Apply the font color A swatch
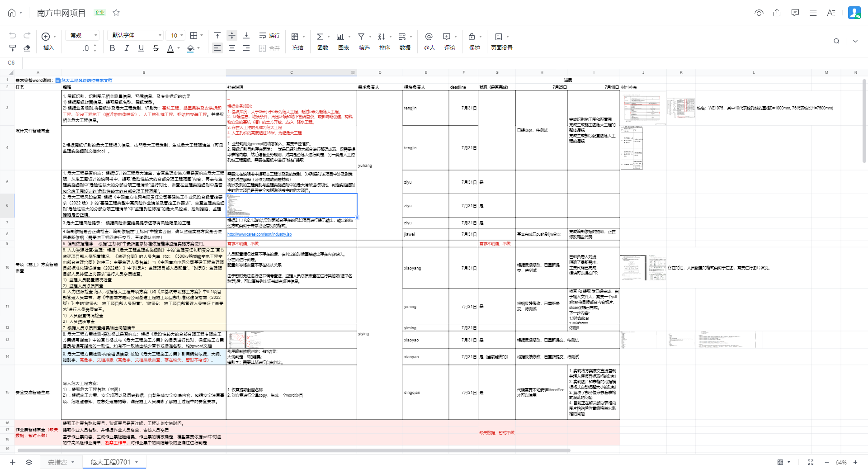 (x=170, y=48)
